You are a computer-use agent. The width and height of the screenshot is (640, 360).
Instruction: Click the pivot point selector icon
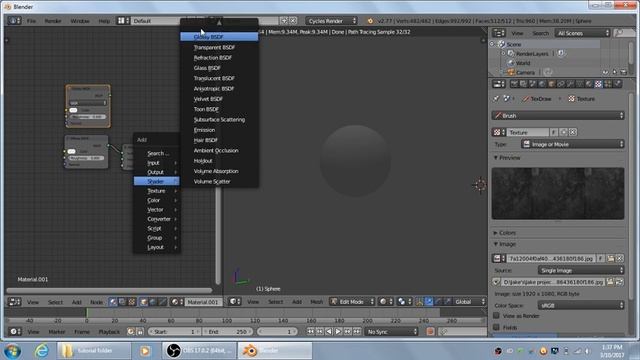point(404,302)
